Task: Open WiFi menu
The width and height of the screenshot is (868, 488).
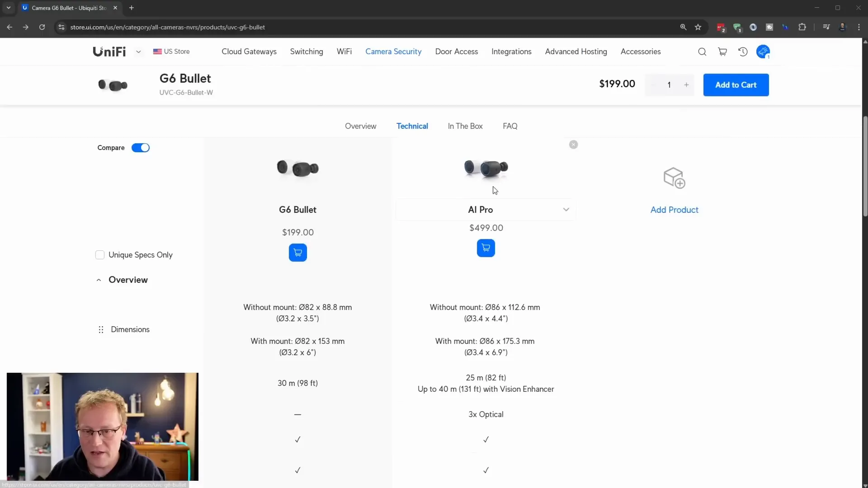Action: pos(344,52)
